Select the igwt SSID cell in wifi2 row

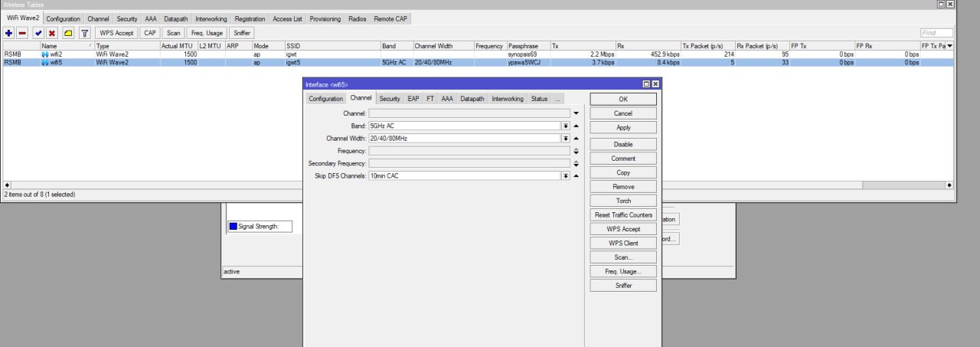point(332,55)
